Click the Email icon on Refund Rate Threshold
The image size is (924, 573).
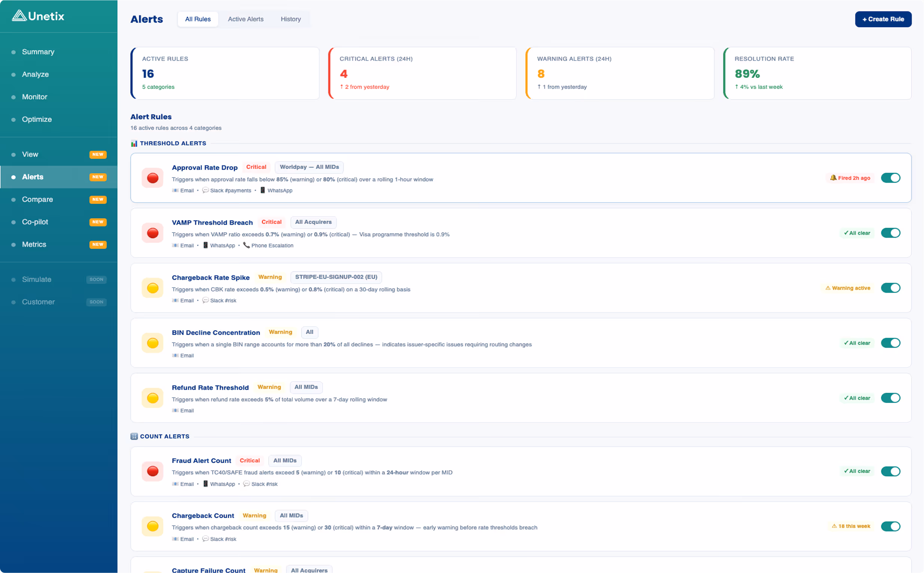[x=176, y=410]
